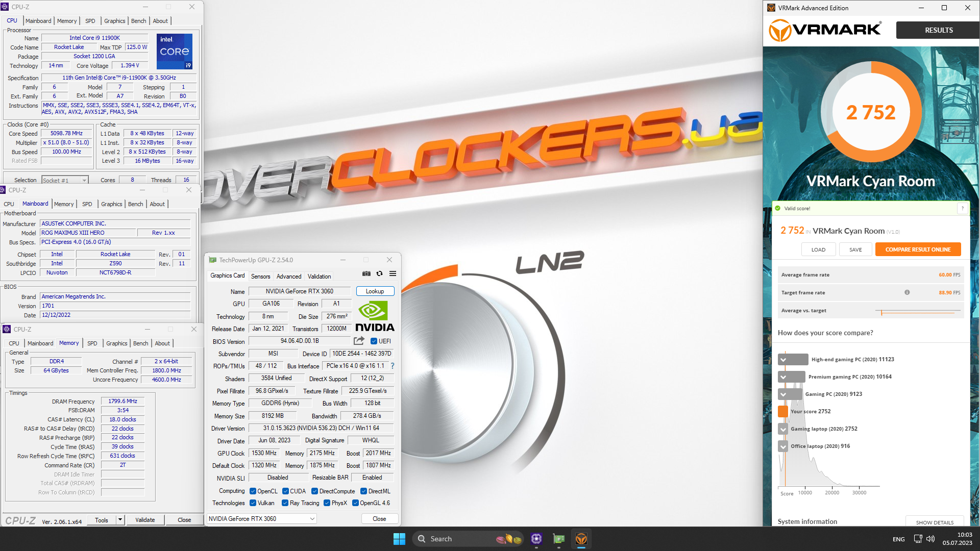
Task: Click the CPU-Z Validate button
Action: [x=145, y=520]
